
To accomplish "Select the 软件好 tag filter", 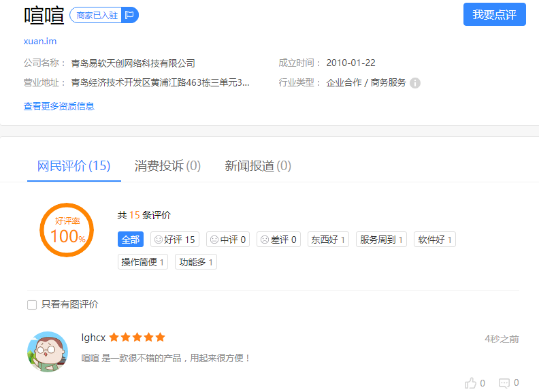I will (435, 240).
